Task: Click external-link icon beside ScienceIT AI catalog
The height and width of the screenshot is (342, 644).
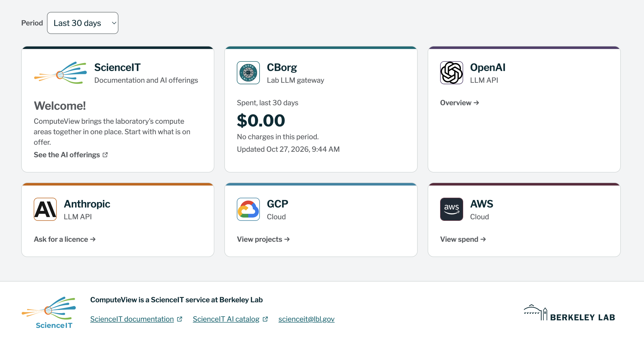Action: (x=265, y=319)
